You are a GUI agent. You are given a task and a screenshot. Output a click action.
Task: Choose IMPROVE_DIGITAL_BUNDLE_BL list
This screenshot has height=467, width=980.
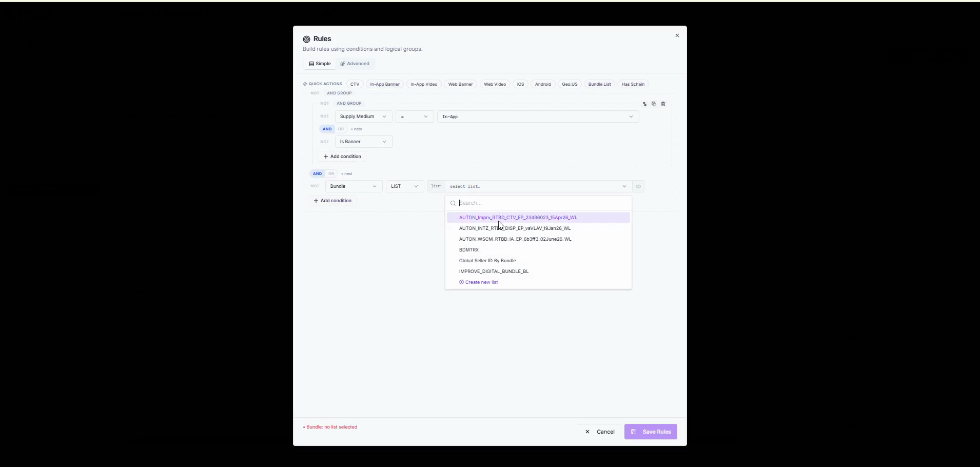(x=538, y=271)
